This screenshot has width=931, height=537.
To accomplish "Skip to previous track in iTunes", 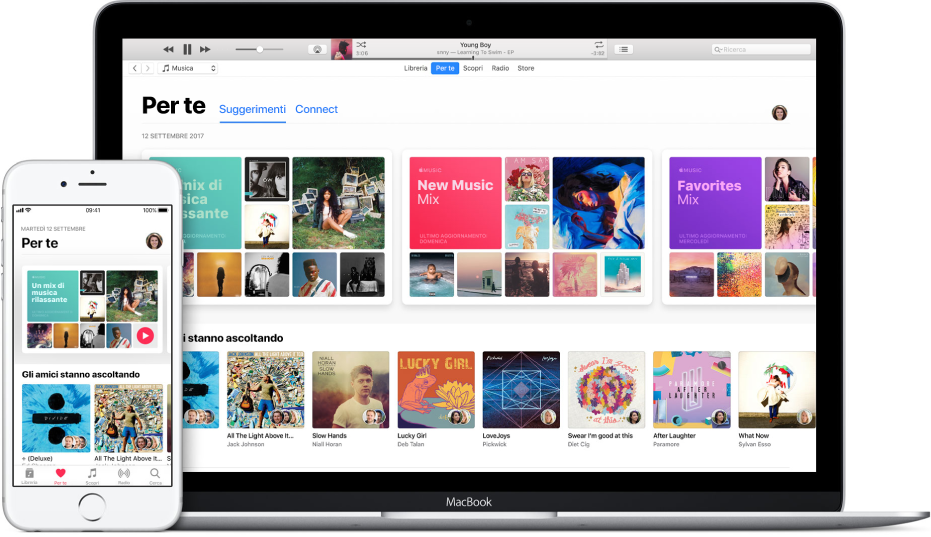I will point(169,49).
